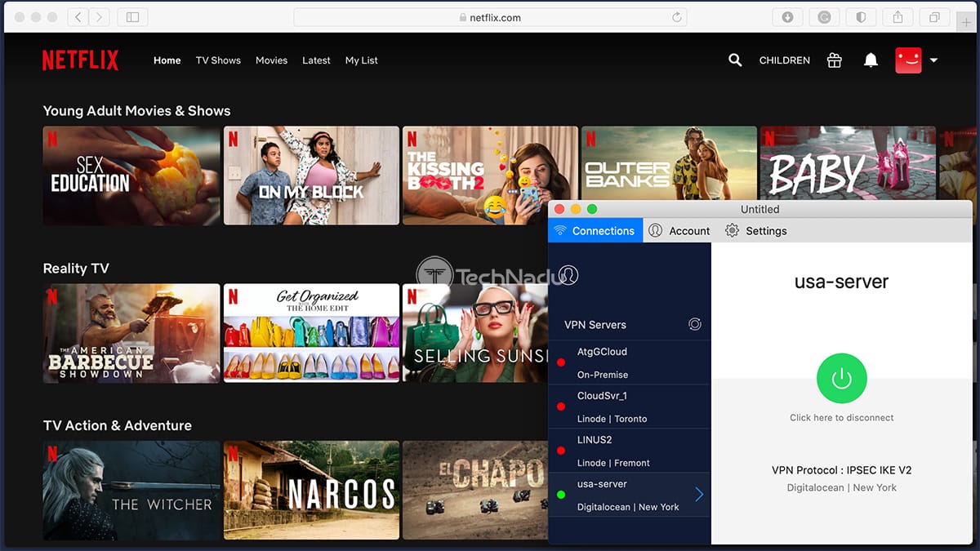Select AtgGCloud On-Premise server
The image size is (980, 551).
[x=630, y=362]
